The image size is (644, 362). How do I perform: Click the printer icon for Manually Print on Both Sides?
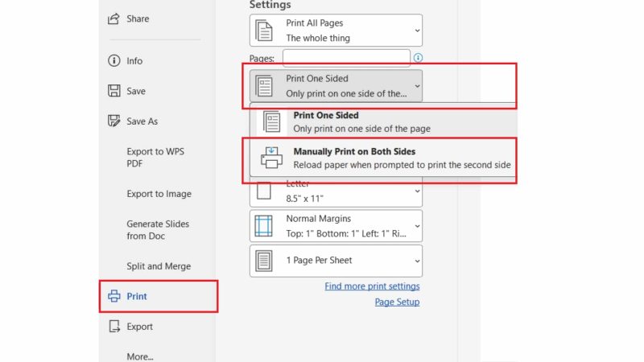tap(271, 158)
